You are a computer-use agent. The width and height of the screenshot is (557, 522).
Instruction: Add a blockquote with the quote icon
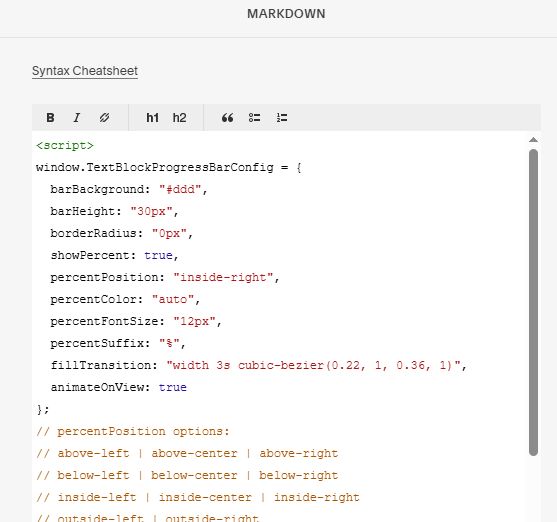(x=227, y=118)
